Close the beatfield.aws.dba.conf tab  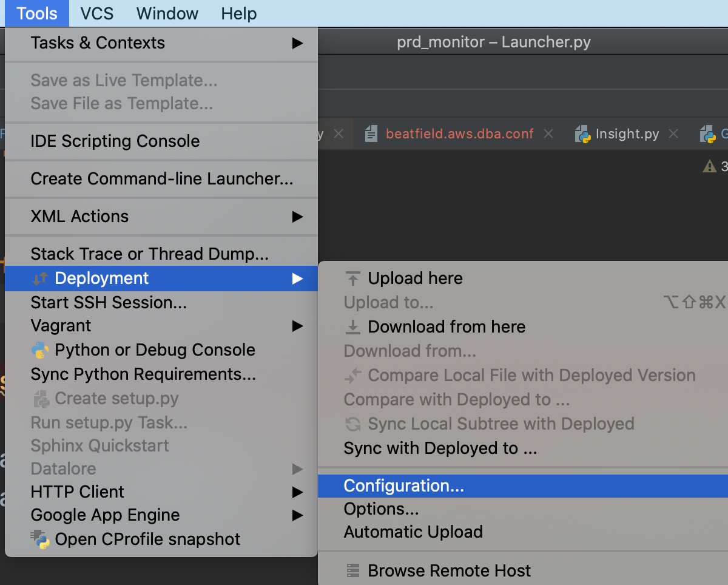548,134
